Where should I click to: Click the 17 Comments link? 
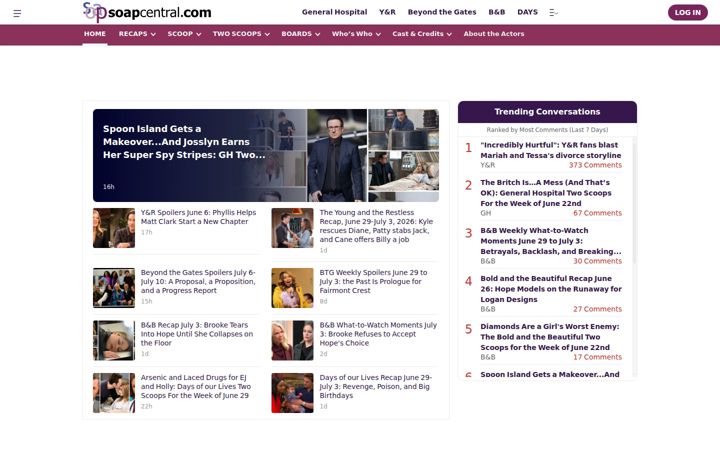(597, 357)
